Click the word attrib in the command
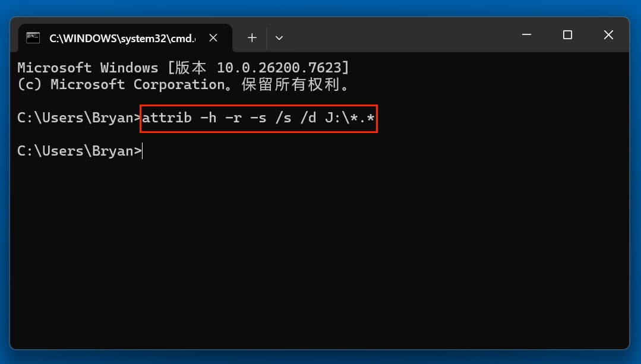Screen dimensions: 641x364 tap(167, 118)
